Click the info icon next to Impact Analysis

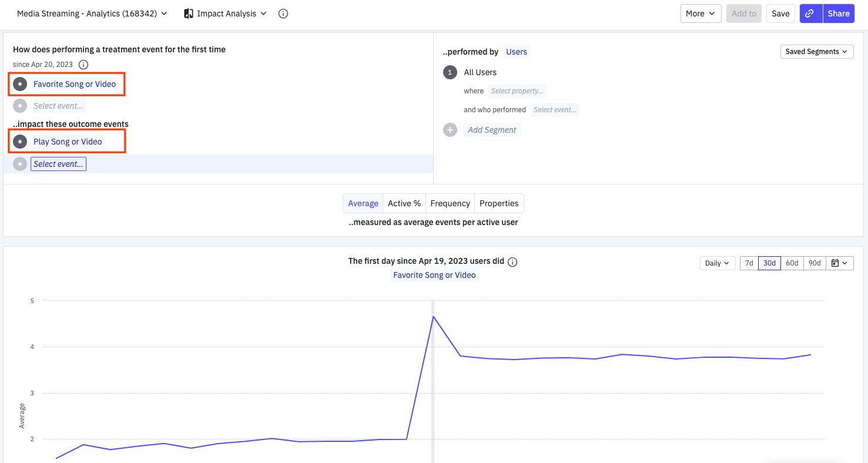(x=283, y=14)
